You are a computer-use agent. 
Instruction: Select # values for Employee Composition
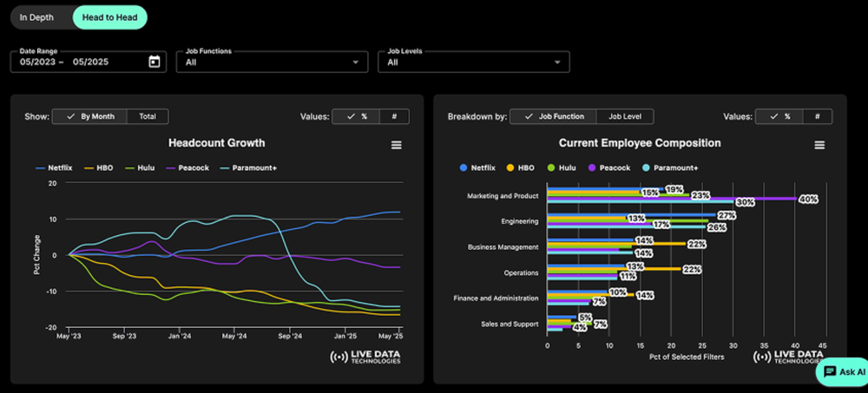coord(817,117)
